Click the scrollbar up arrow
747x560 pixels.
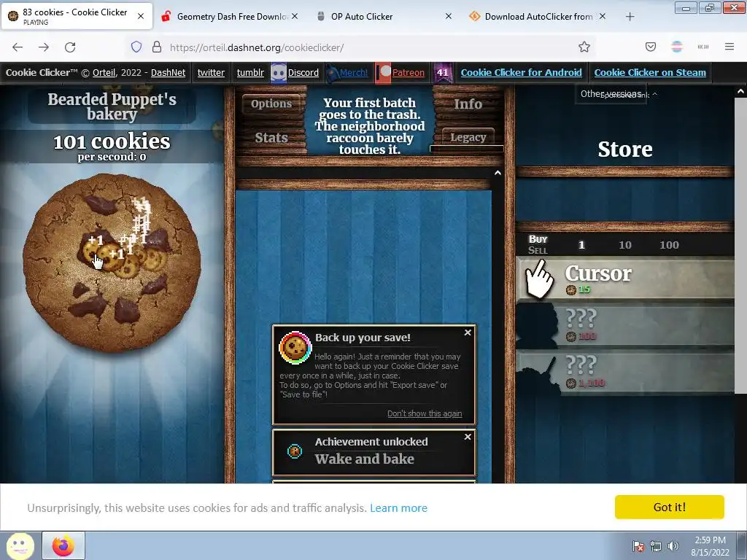pyautogui.click(x=740, y=91)
